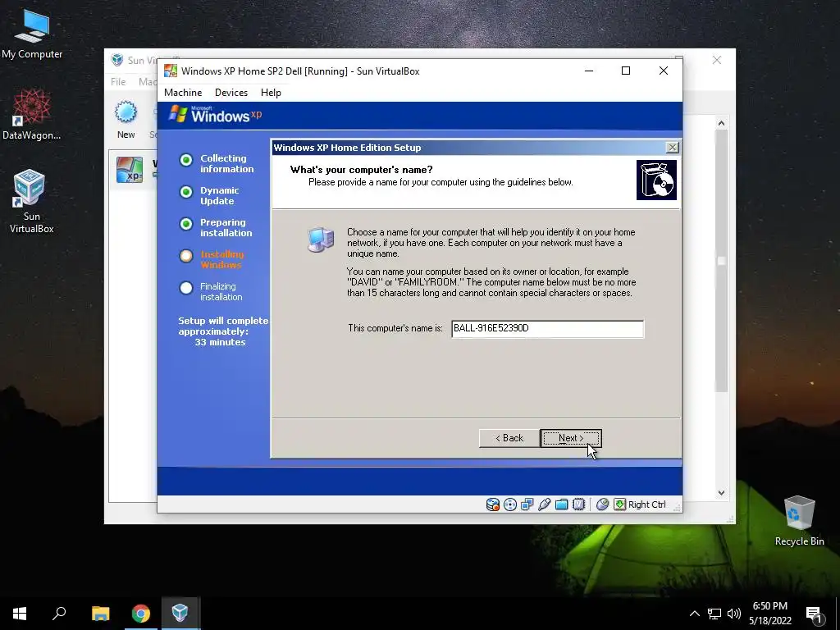This screenshot has width=840, height=630.
Task: Open taskbar search magnifier
Action: click(59, 614)
